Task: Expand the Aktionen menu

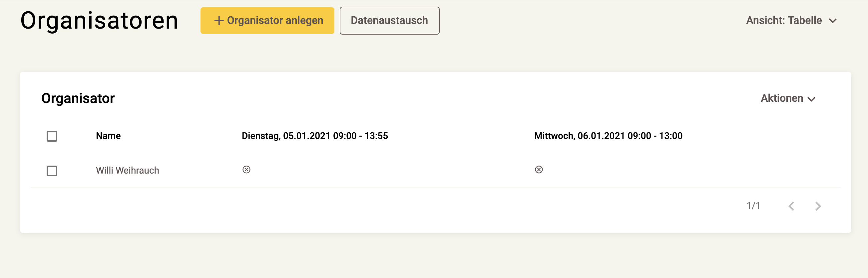Action: click(782, 98)
